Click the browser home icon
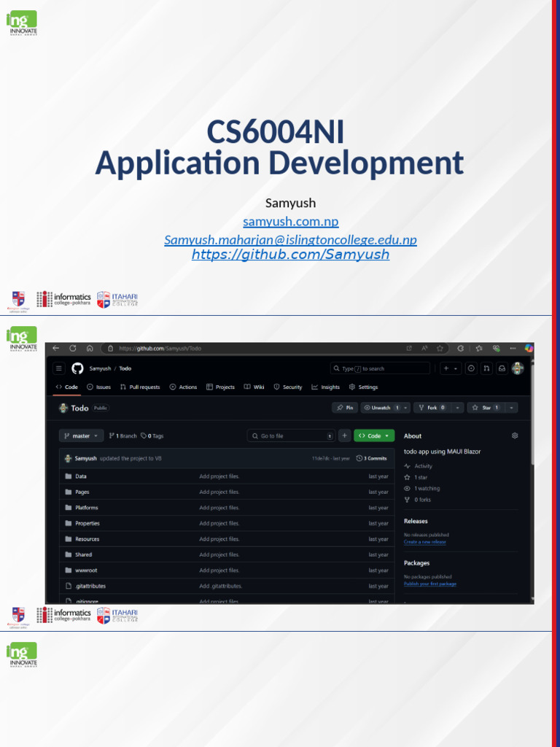 89,349
